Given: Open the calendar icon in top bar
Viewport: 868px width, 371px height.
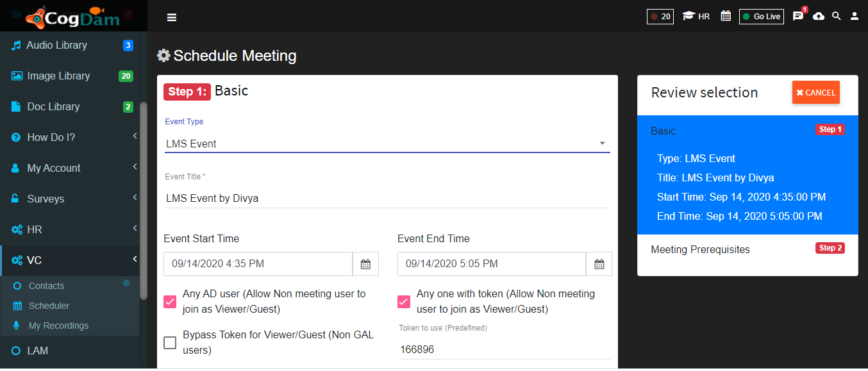Looking at the screenshot, I should click(726, 16).
